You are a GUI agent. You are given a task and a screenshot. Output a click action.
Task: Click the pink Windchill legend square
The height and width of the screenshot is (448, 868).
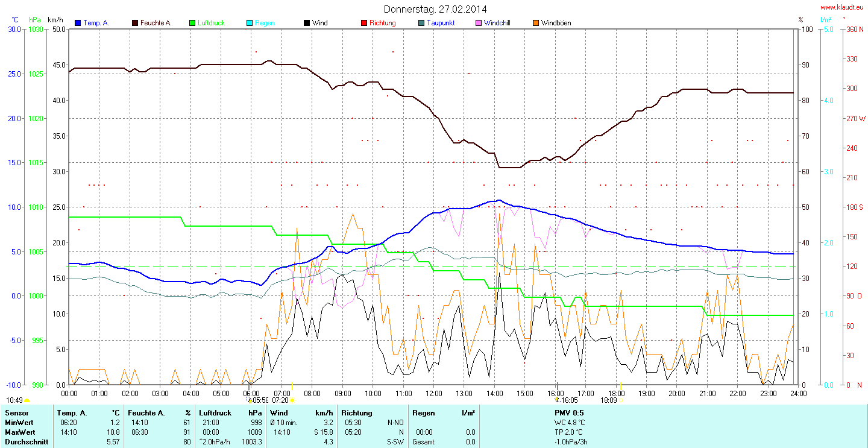pyautogui.click(x=479, y=23)
